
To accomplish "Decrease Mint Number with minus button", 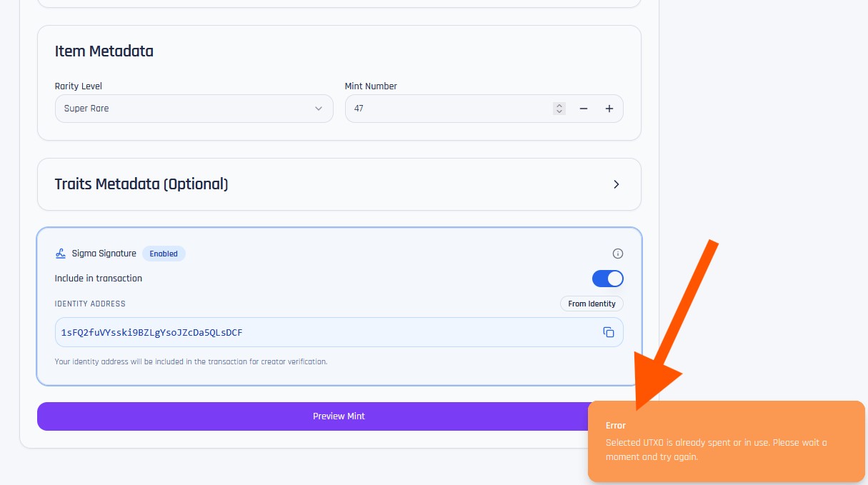I will pos(584,109).
